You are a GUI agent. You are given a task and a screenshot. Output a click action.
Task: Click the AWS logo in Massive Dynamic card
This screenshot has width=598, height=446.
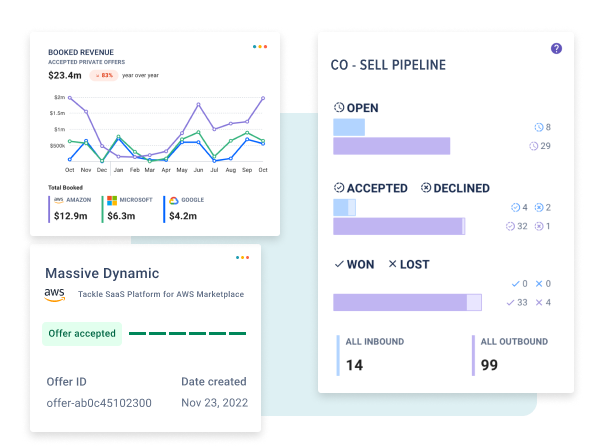tap(55, 294)
